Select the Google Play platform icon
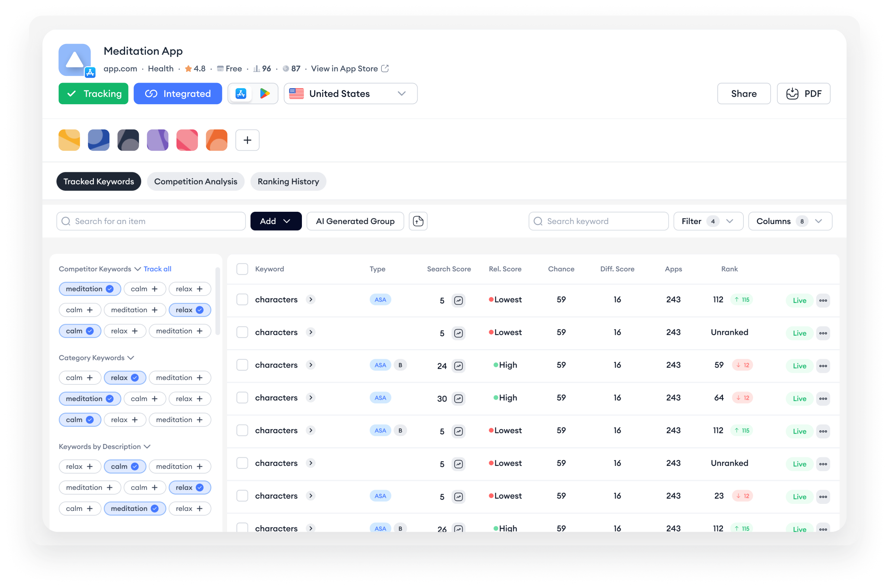The height and width of the screenshot is (588, 889). 265,94
